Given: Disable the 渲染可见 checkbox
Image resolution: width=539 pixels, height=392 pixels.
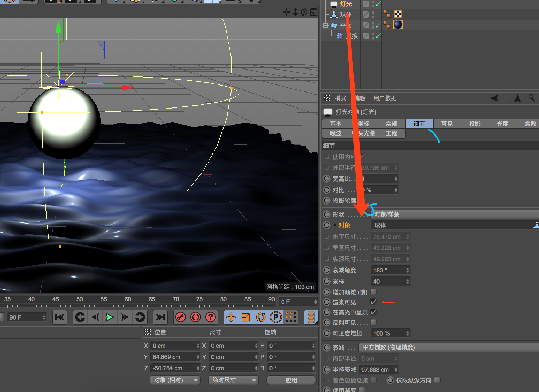Looking at the screenshot, I should coord(374,302).
